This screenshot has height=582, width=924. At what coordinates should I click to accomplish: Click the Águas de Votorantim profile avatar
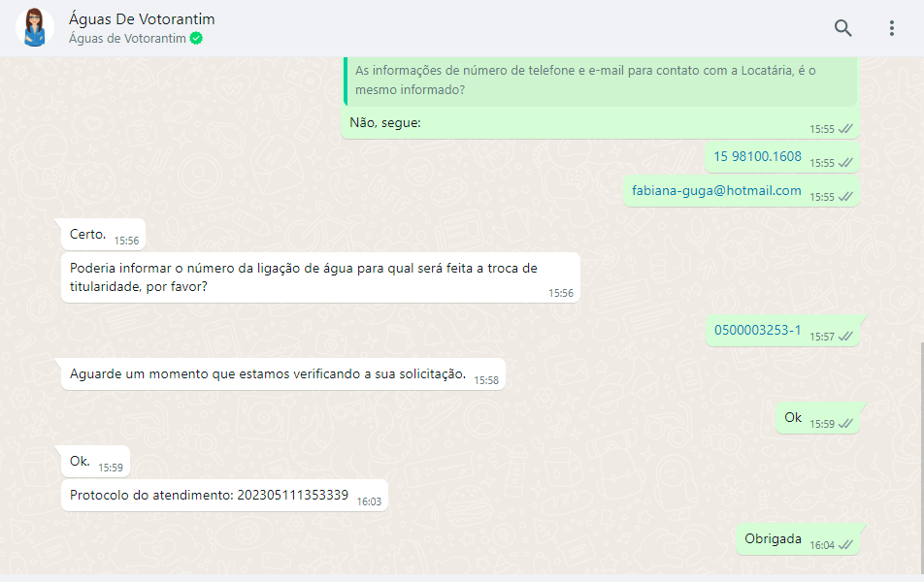[35, 28]
